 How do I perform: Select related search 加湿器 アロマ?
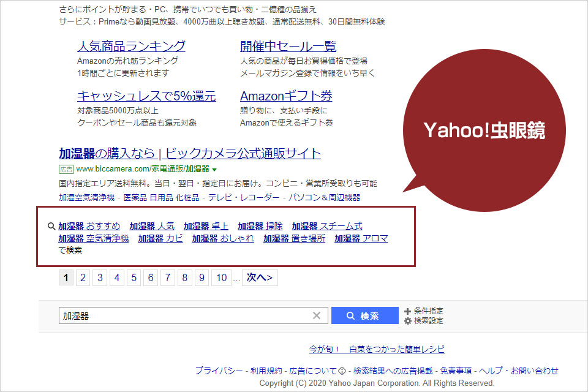click(361, 238)
